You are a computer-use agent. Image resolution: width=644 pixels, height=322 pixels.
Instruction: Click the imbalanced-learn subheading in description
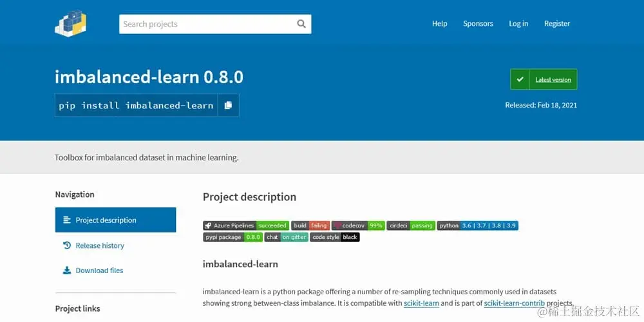240,264
